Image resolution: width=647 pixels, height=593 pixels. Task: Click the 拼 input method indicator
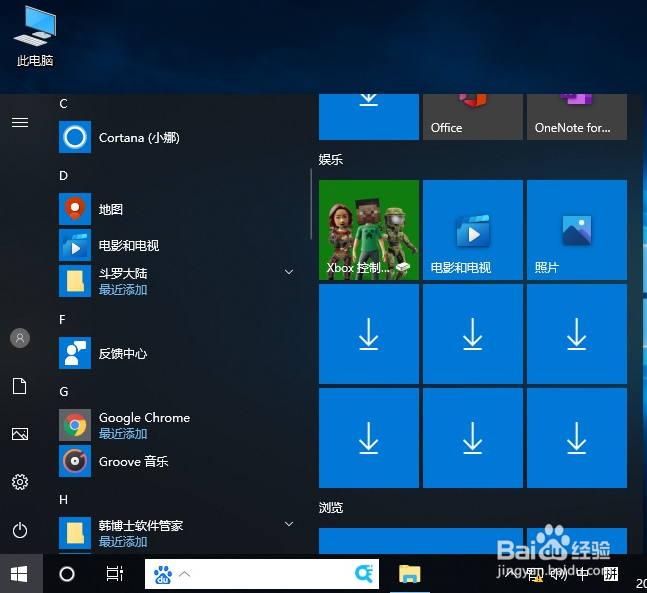(x=611, y=574)
